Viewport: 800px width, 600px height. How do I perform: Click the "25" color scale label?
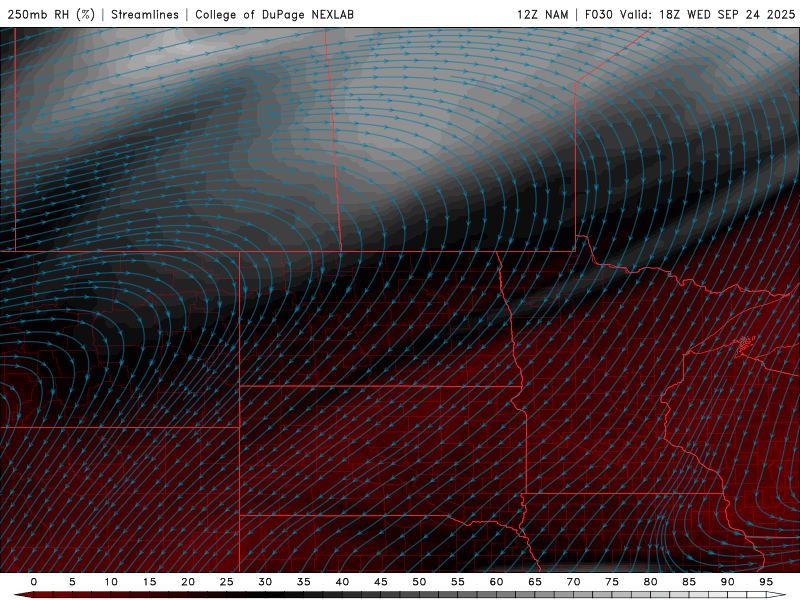click(x=226, y=582)
